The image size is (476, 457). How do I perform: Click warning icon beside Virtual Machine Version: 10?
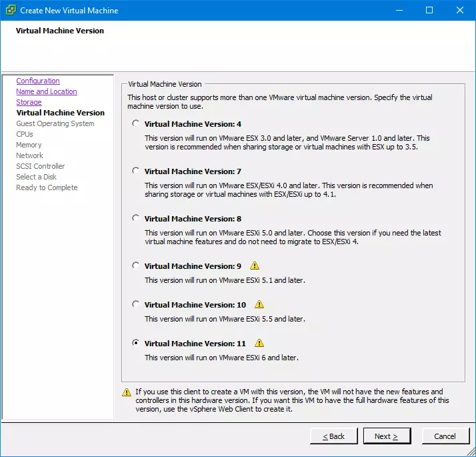tap(259, 304)
